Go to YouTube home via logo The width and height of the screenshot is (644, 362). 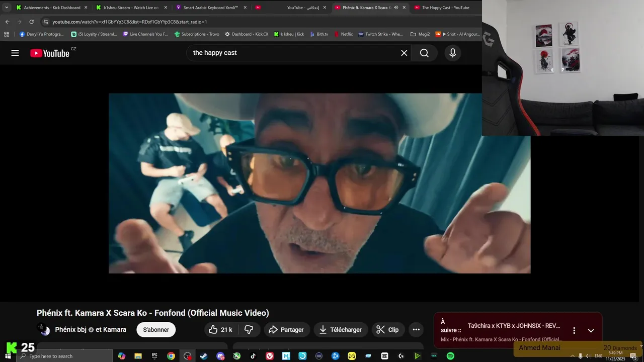pyautogui.click(x=50, y=53)
